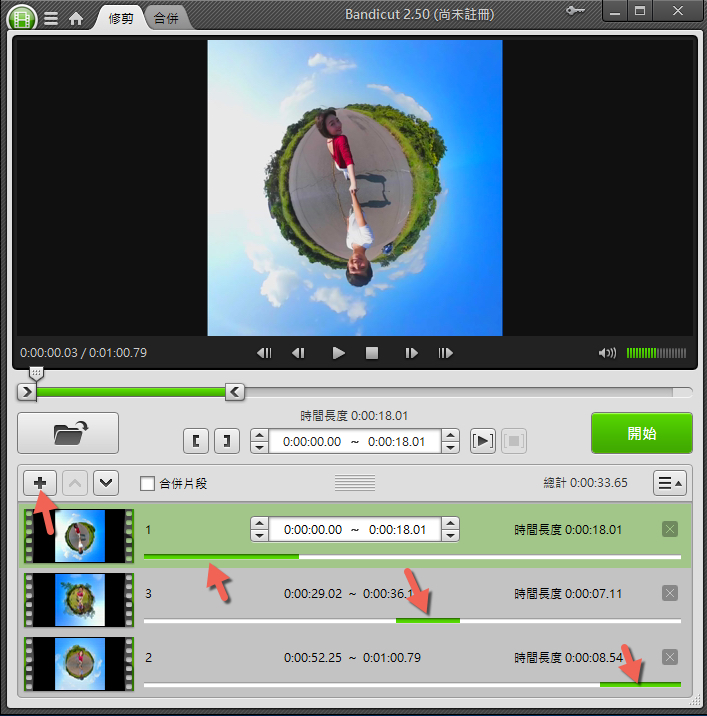
Task: Increase the start time using up stepper
Action: [x=259, y=435]
